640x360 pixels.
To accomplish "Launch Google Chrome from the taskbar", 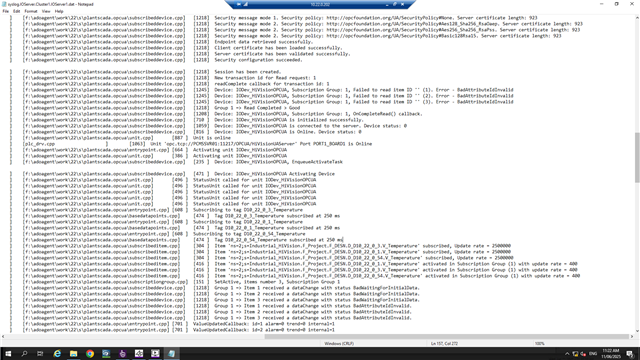I will point(90,353).
